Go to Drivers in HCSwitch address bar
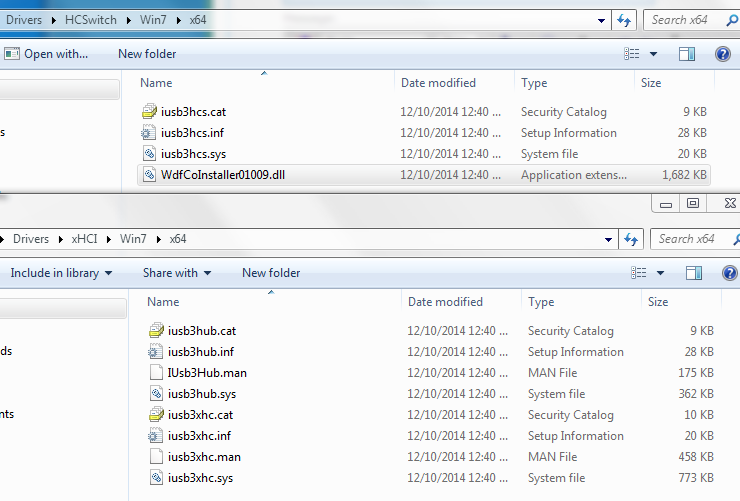Screen dimensions: 740x501 click(24, 20)
